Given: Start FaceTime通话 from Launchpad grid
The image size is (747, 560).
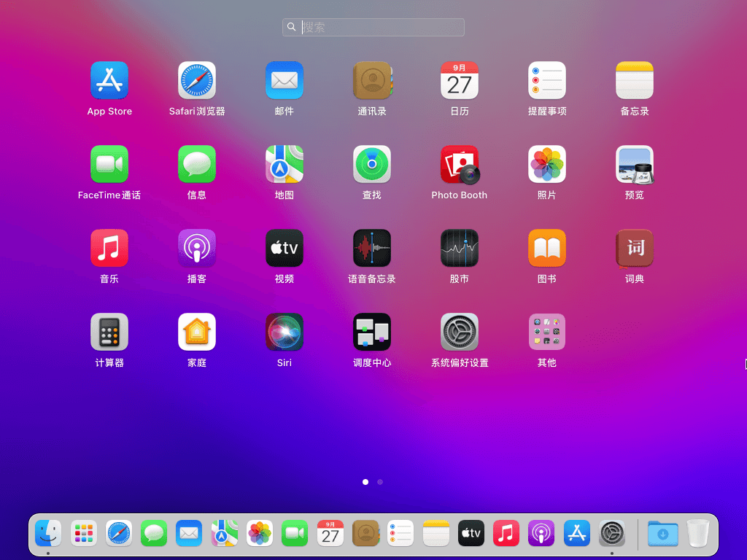Looking at the screenshot, I should [x=109, y=164].
